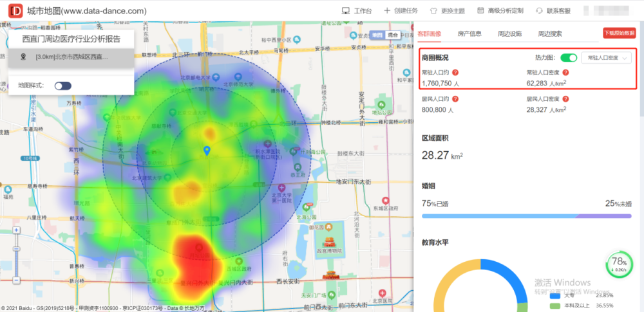644x312 pixels.
Task: Switch to the 周边设施 tab
Action: pyautogui.click(x=509, y=33)
